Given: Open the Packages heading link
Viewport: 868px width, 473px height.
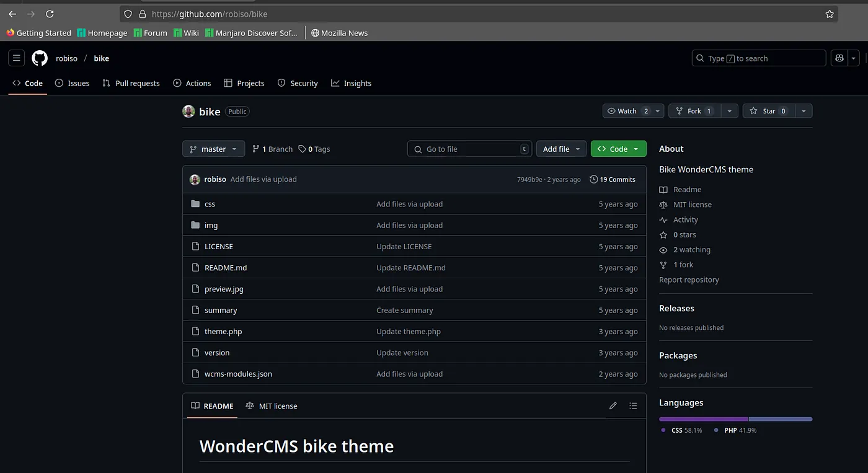Looking at the screenshot, I should click(x=678, y=355).
